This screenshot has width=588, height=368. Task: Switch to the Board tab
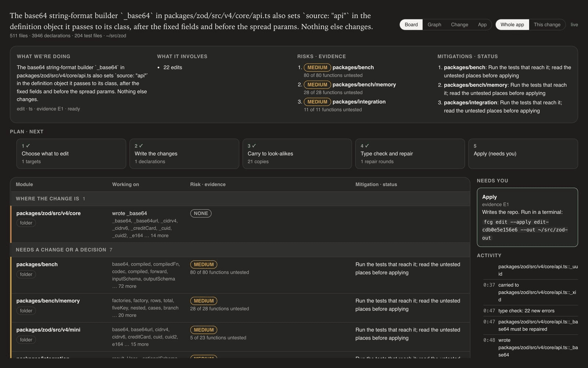click(411, 25)
